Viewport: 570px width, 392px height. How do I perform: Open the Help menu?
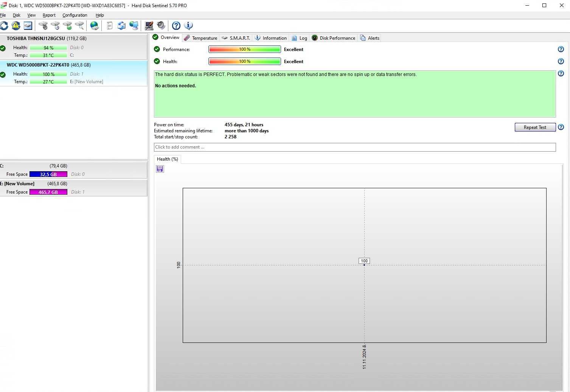click(100, 15)
